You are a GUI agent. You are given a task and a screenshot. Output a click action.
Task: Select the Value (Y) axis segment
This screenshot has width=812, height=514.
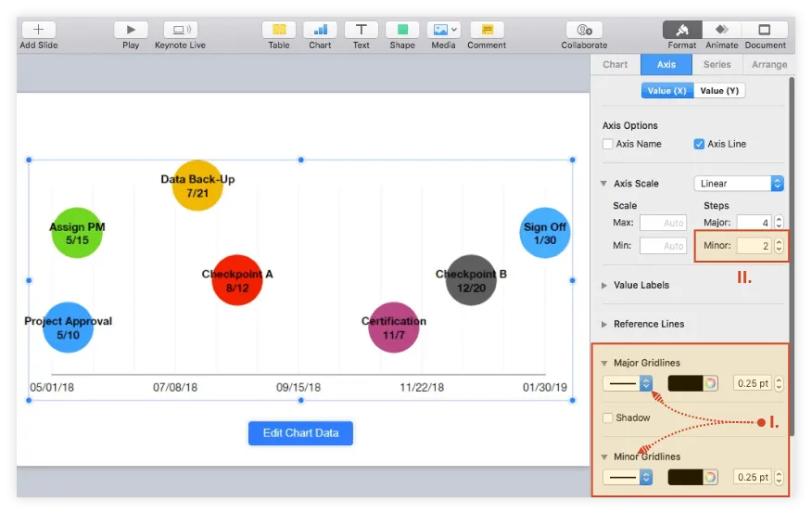(x=719, y=91)
